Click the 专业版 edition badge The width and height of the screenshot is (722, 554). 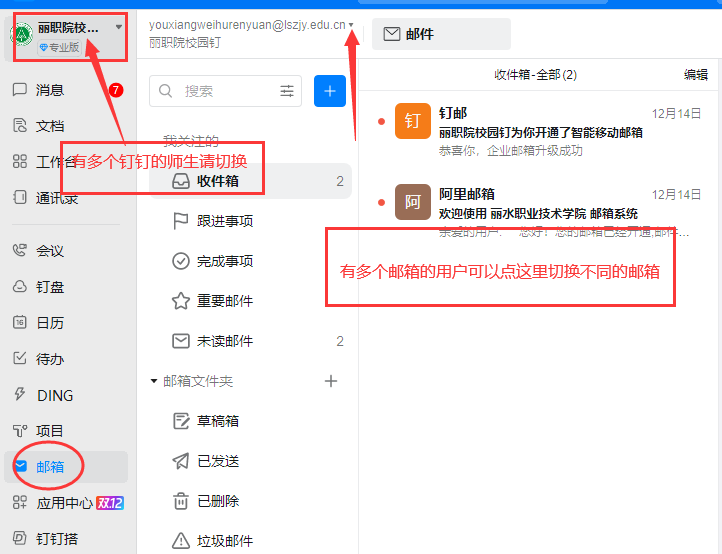pyautogui.click(x=59, y=47)
